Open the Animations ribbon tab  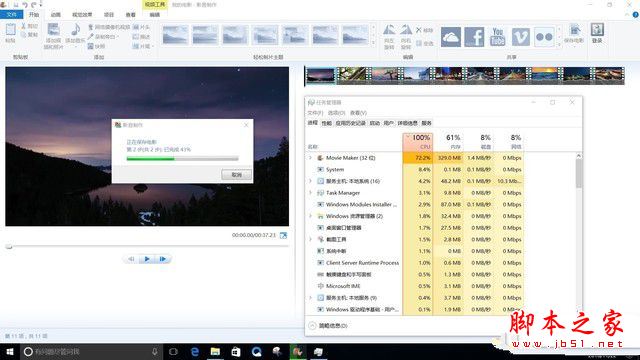[56, 15]
